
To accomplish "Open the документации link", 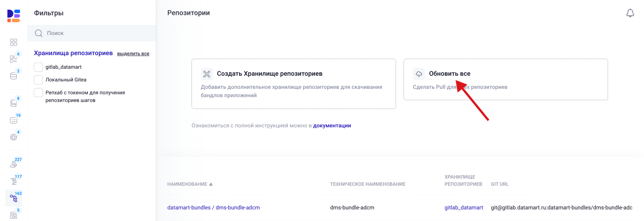I will point(332,126).
